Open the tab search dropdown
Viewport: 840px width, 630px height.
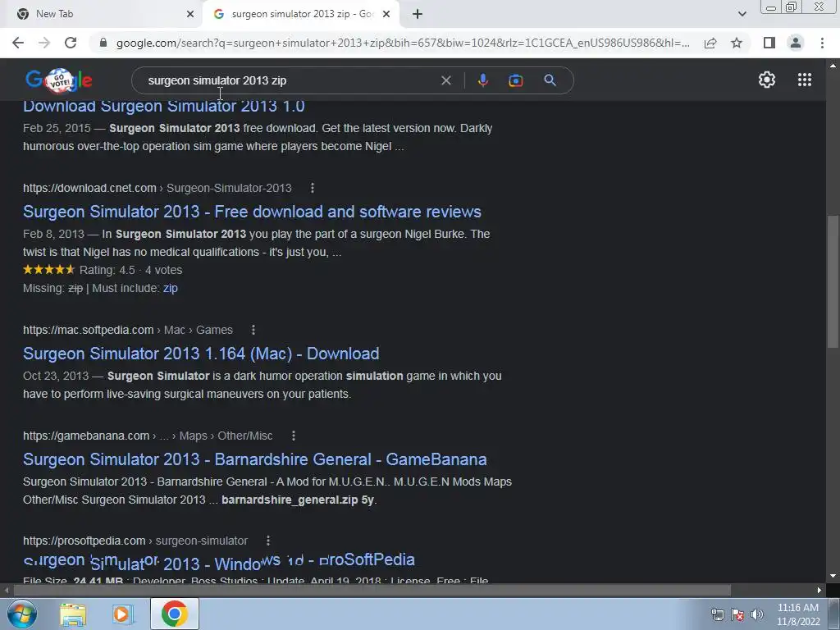point(742,14)
